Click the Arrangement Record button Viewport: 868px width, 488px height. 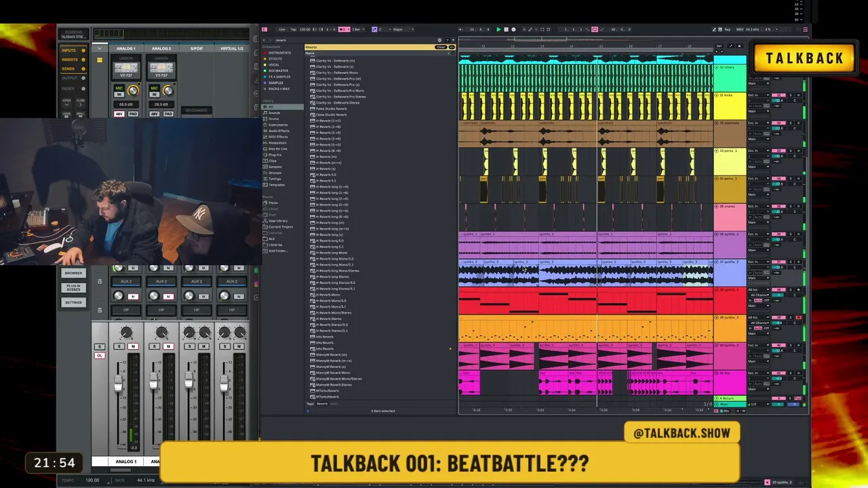513,30
